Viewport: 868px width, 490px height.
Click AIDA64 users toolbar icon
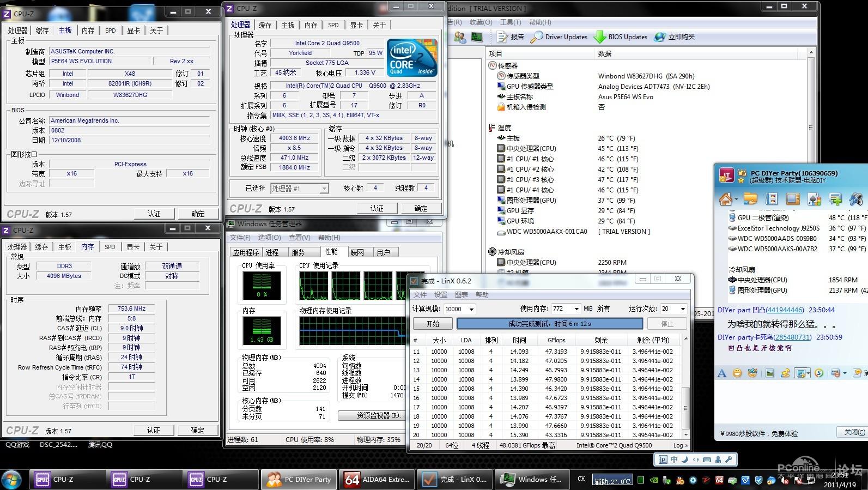point(460,37)
